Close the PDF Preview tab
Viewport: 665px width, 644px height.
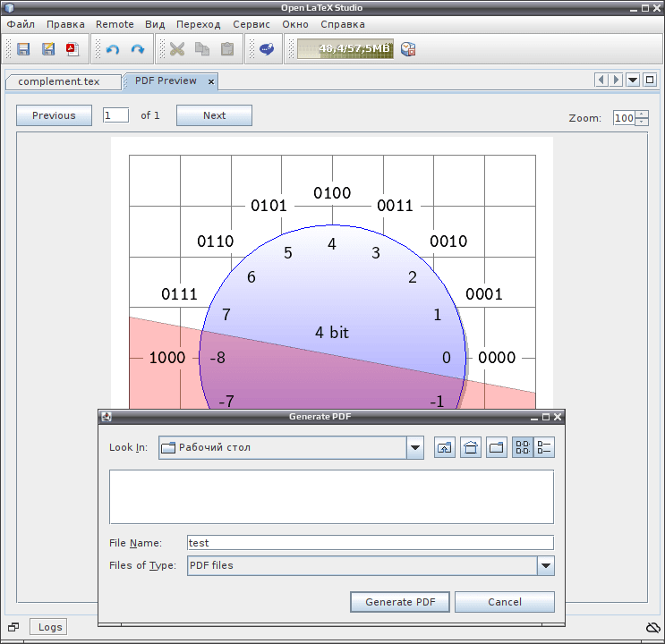point(211,81)
